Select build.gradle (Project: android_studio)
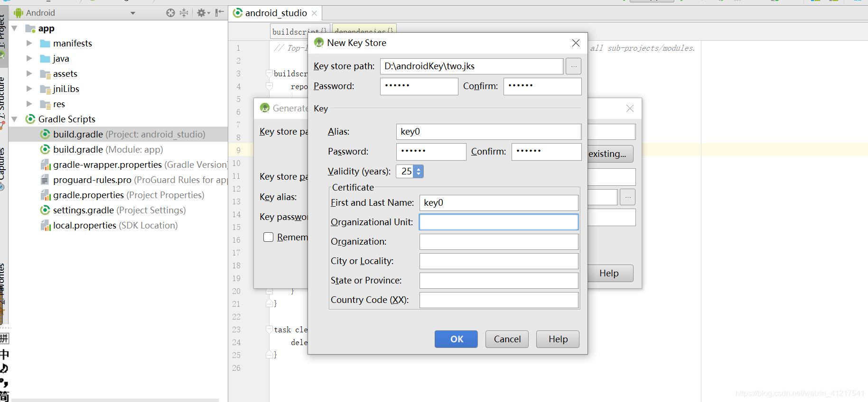868x402 pixels. click(x=119, y=134)
